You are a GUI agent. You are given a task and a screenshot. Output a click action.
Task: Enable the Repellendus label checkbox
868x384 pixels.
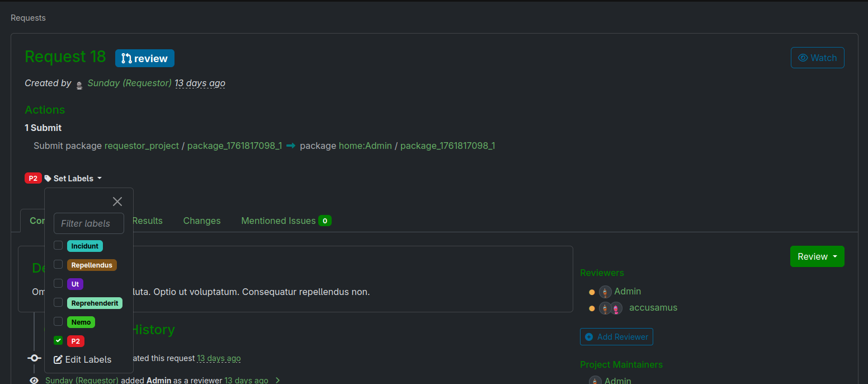coord(58,264)
